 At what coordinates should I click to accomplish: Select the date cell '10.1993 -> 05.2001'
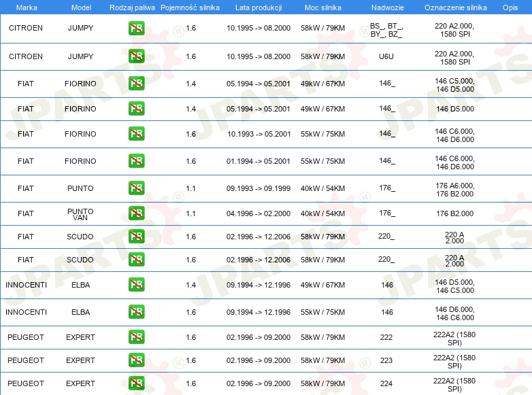pos(259,134)
